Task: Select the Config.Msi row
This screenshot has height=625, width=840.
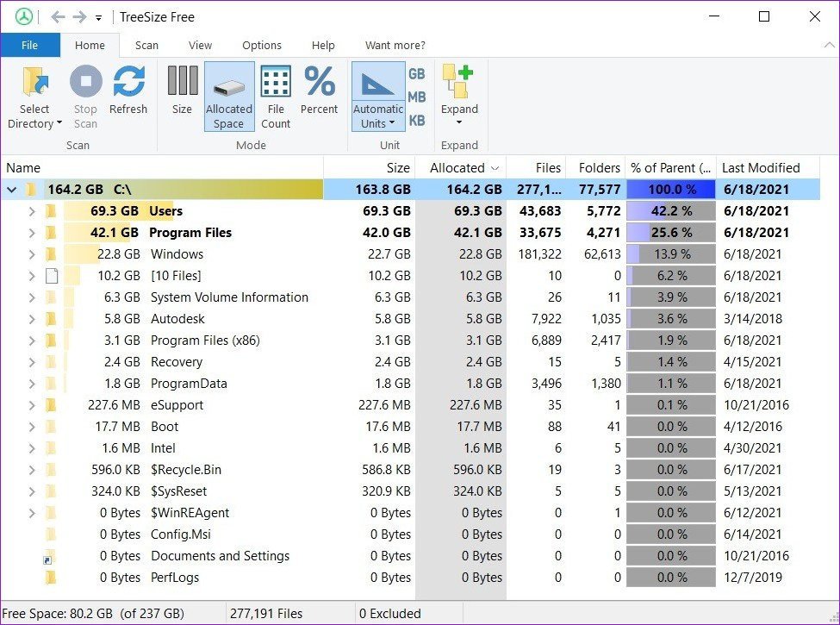Action: [x=410, y=534]
